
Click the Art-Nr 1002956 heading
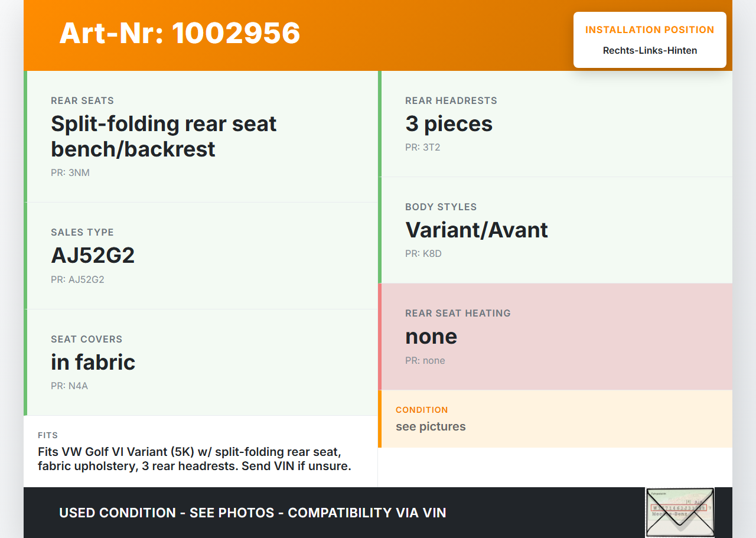(180, 33)
